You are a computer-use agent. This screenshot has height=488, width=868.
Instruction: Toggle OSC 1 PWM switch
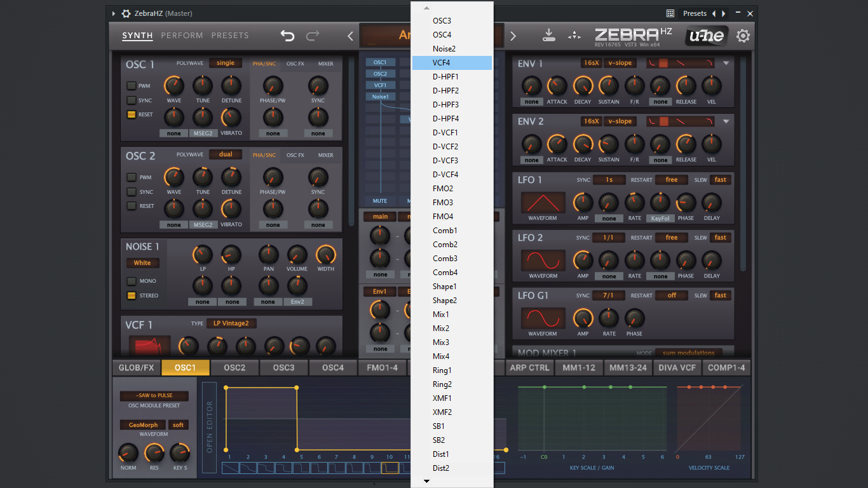pyautogui.click(x=132, y=86)
